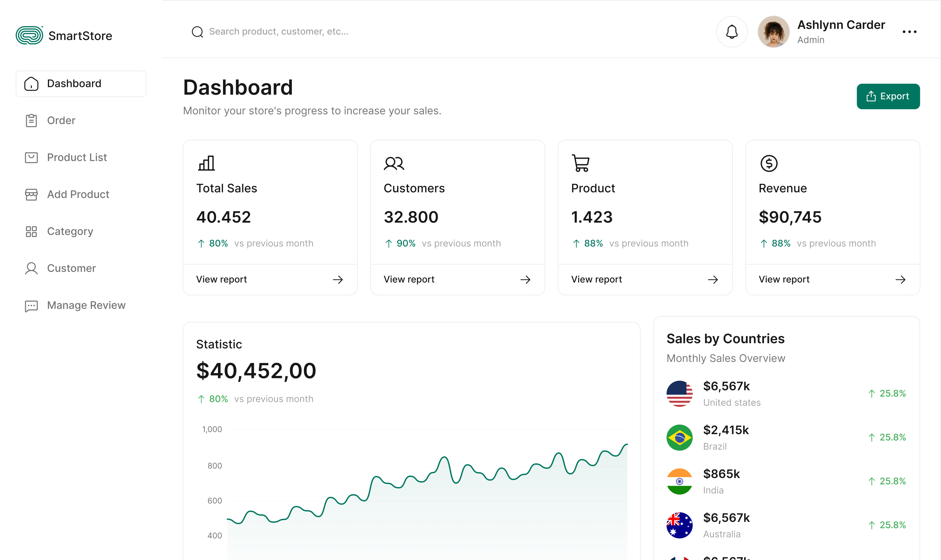Open notifications bell icon
The height and width of the screenshot is (560, 941).
tap(732, 32)
